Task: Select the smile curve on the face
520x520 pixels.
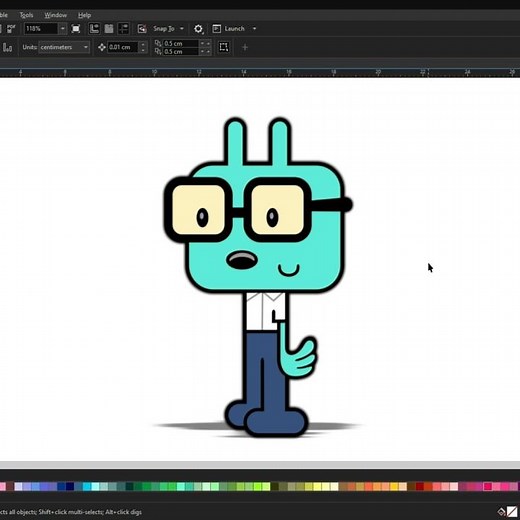Action: (289, 270)
